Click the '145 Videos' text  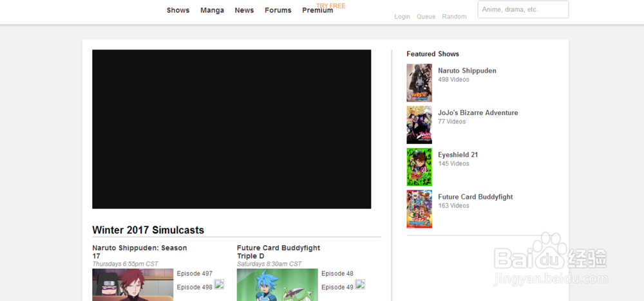click(x=453, y=163)
